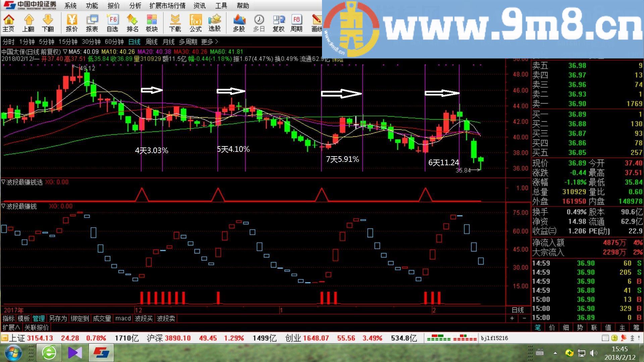Click the 复权 adjustment icon
Image resolution: width=644 pixels, height=362 pixels.
pos(278,23)
